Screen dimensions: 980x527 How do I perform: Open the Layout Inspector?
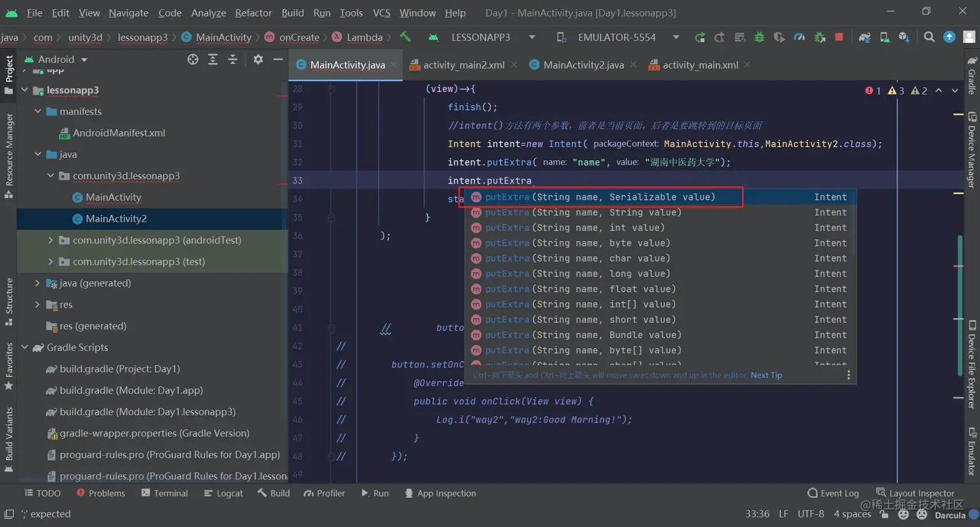point(915,493)
